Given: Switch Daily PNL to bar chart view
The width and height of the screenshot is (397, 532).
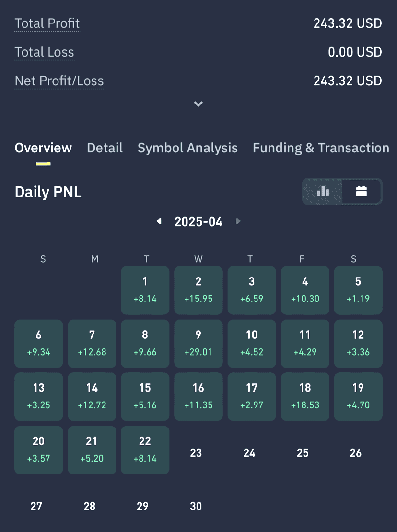Looking at the screenshot, I should click(323, 191).
